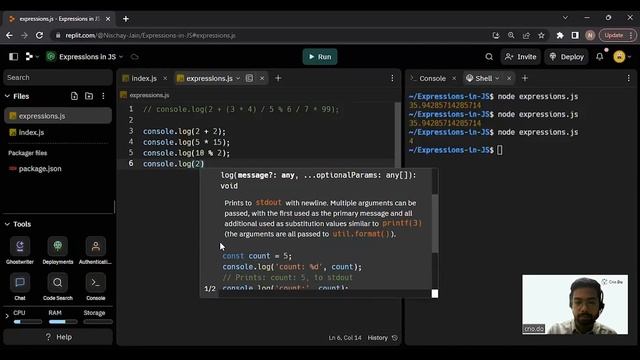Collapse the Tools section
Viewport: 640px width, 360px height.
pos(7,224)
